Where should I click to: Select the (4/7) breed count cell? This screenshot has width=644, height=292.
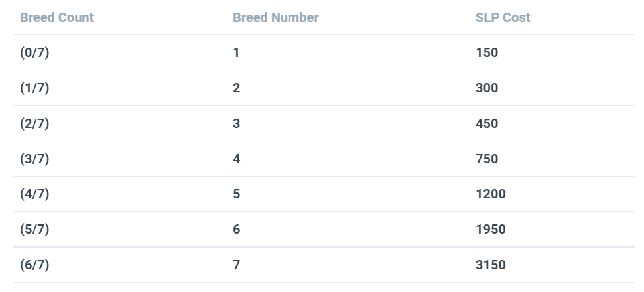pos(34,194)
